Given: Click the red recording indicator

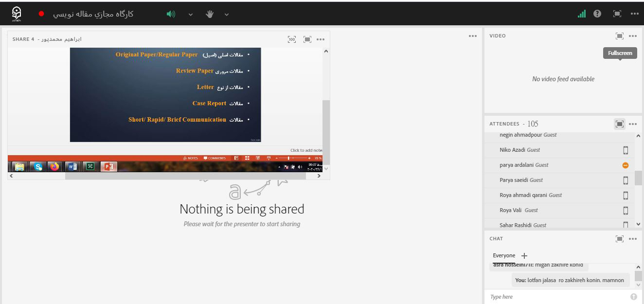Looking at the screenshot, I should pos(41,14).
